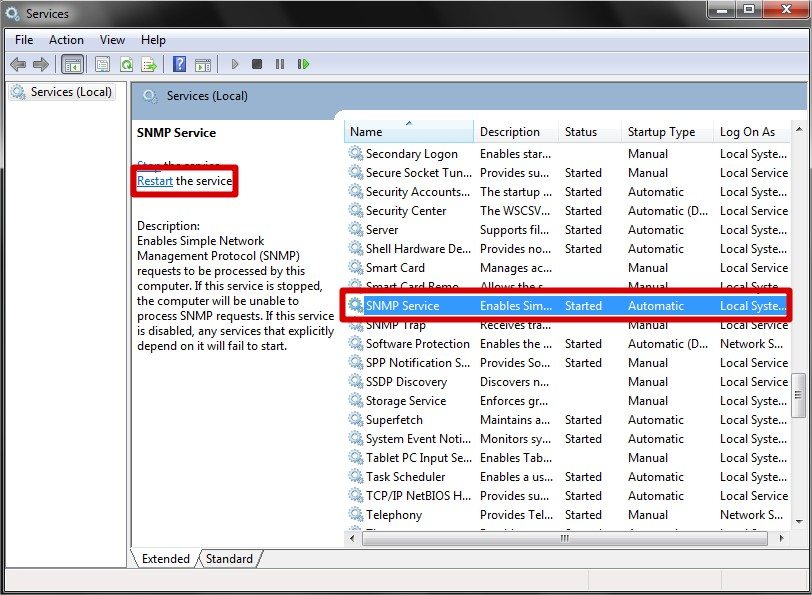
Task: Select Services (Local) in the console tree
Action: [x=65, y=92]
